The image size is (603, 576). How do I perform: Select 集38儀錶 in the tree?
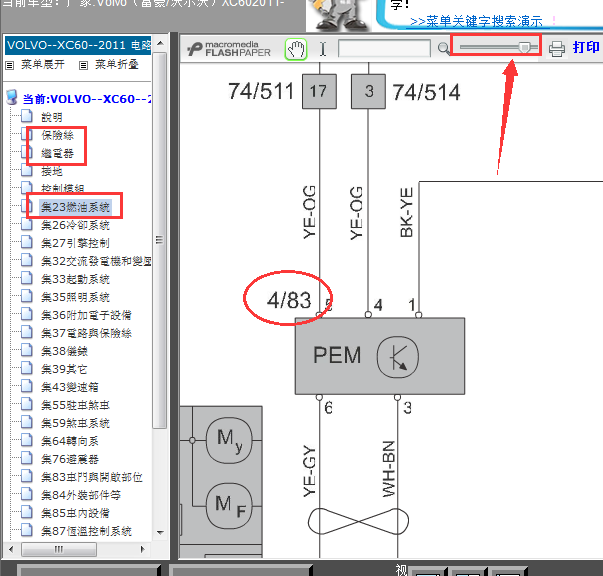[64, 351]
